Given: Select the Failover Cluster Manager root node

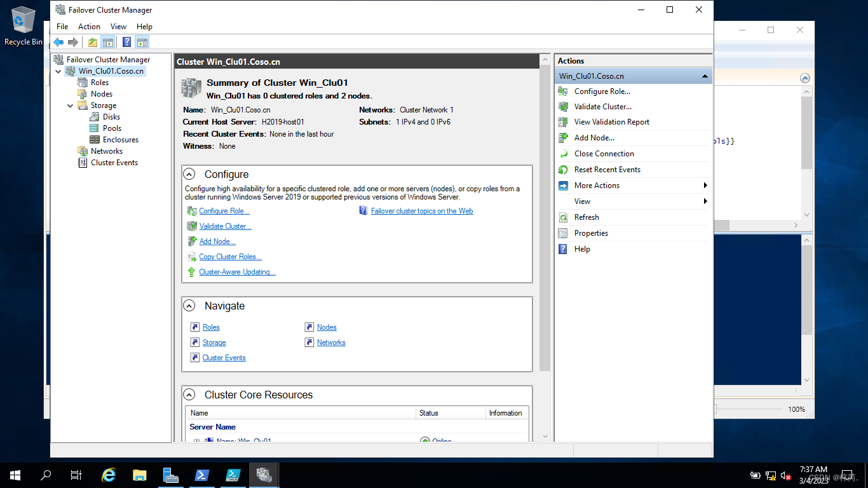Looking at the screenshot, I should coord(108,60).
